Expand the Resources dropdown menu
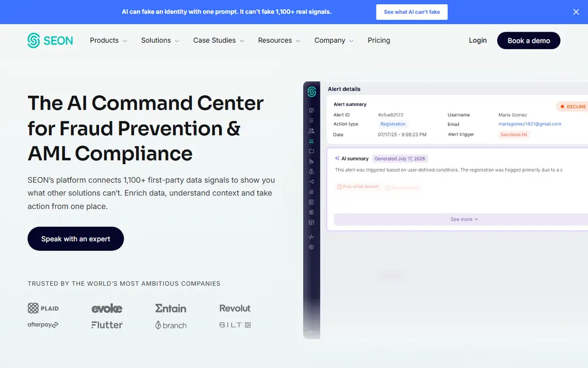Screen dimensions: 588x368 coord(279,41)
